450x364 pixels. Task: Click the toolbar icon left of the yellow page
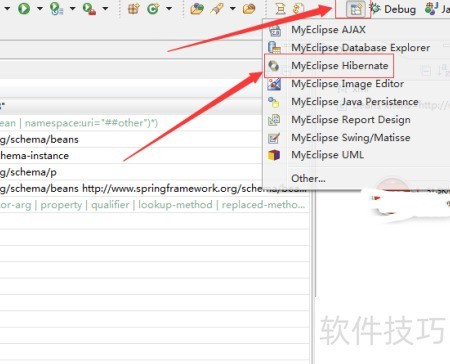(x=280, y=8)
